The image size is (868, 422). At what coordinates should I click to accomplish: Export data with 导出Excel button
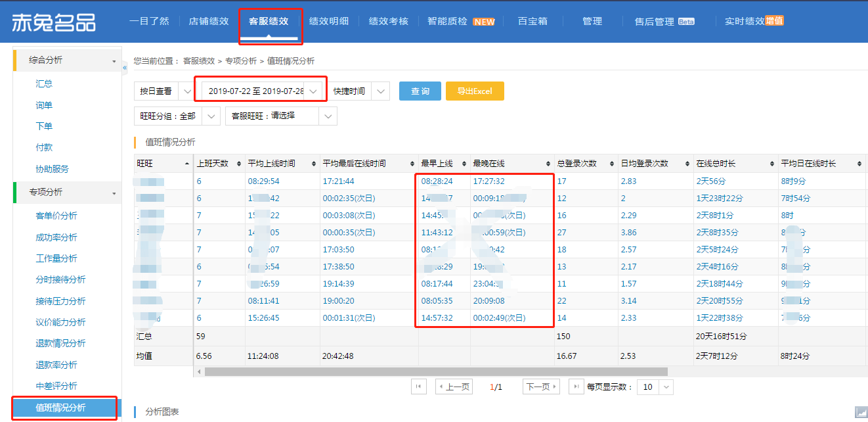[474, 91]
